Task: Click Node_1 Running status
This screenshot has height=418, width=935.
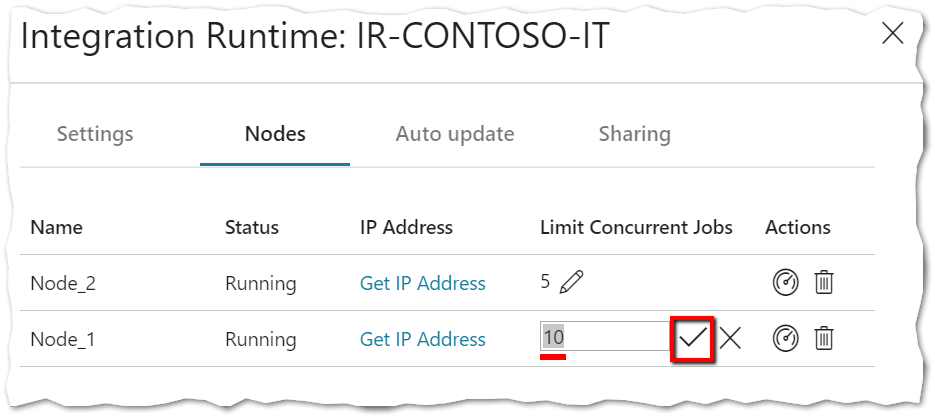Action: pos(261,340)
